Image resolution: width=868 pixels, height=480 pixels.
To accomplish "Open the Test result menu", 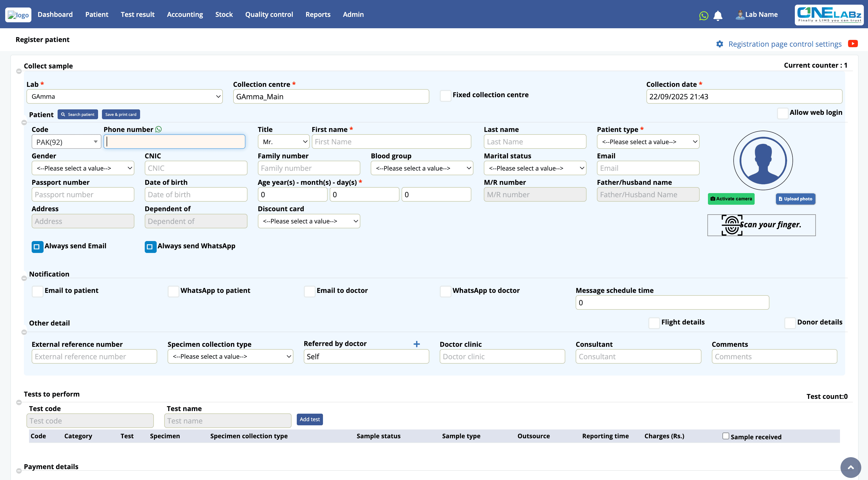I will [x=137, y=15].
